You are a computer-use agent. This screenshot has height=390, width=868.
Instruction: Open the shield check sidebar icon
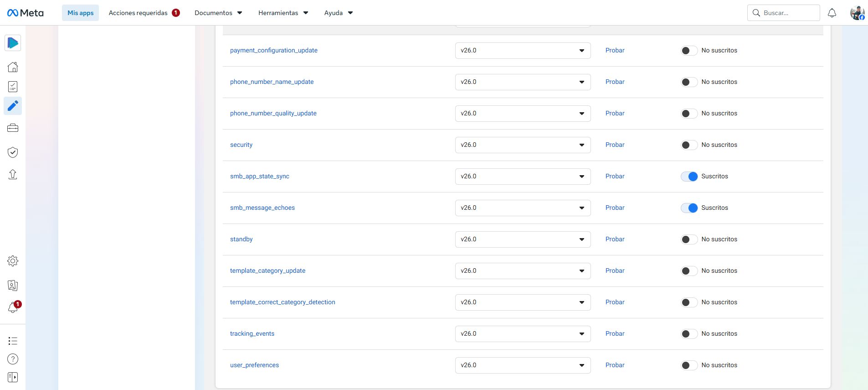coord(13,152)
